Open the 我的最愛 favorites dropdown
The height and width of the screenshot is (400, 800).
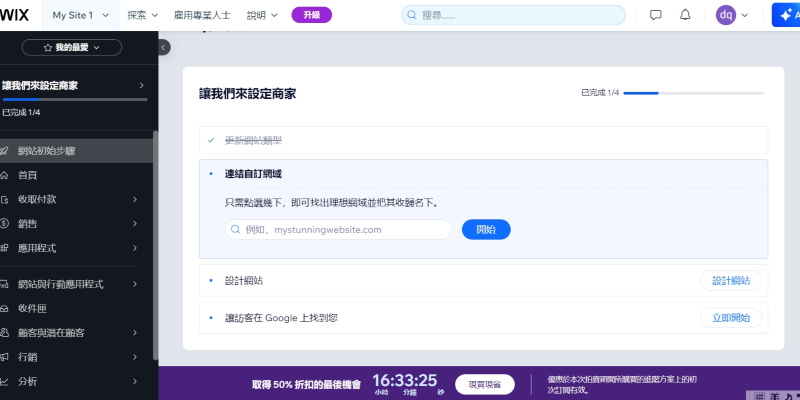tap(72, 47)
